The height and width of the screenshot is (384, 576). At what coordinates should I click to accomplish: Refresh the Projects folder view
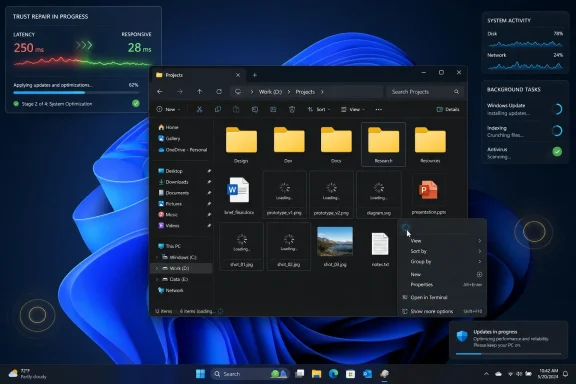click(x=219, y=92)
